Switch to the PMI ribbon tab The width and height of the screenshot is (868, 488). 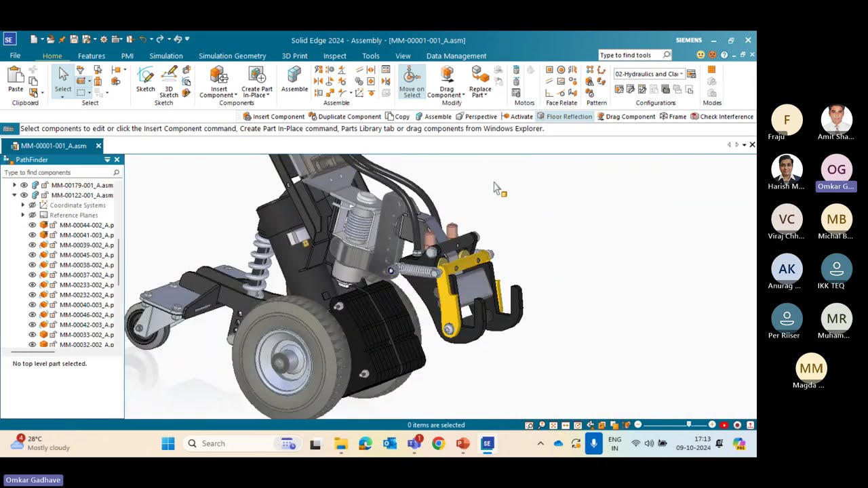point(127,56)
